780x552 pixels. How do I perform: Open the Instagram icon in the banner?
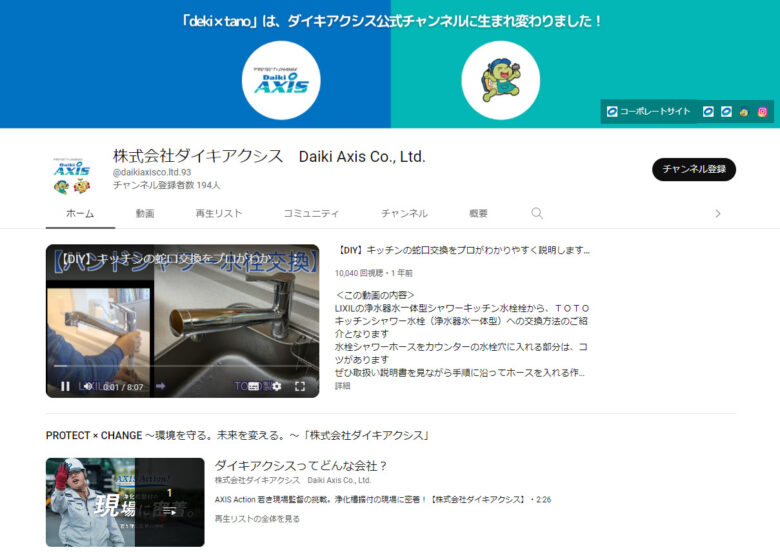click(x=762, y=112)
